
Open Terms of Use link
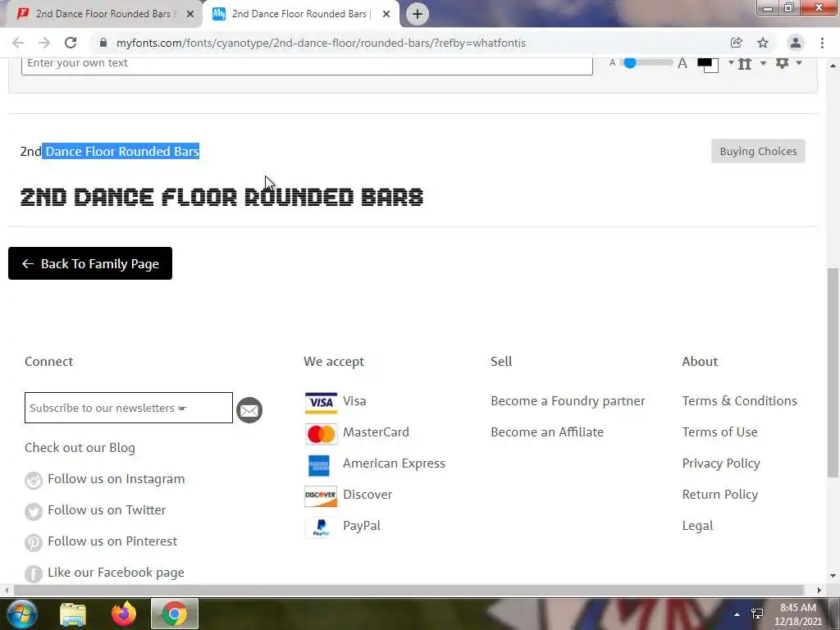point(719,431)
